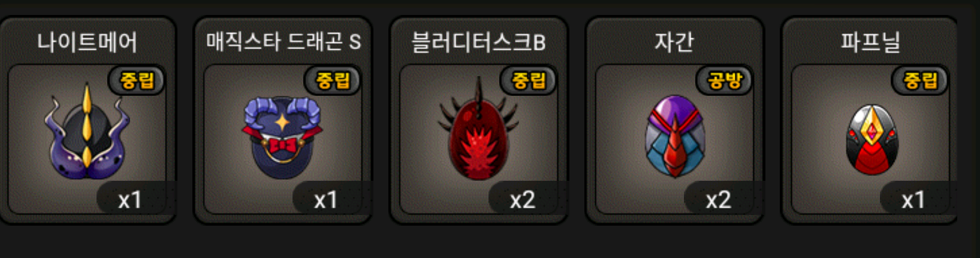Click the x1 count on 나이트메어 card
The height and width of the screenshot is (258, 980).
(129, 199)
